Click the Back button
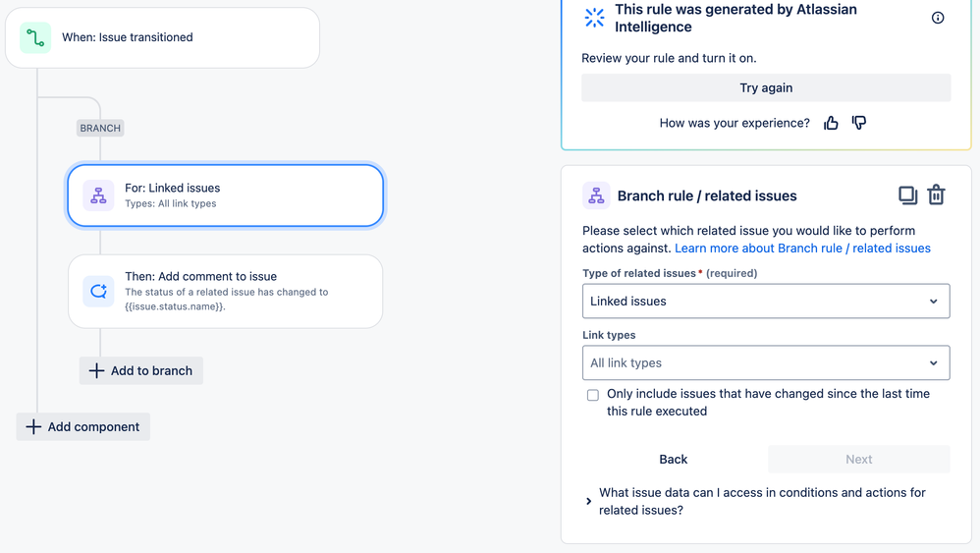 (x=674, y=459)
